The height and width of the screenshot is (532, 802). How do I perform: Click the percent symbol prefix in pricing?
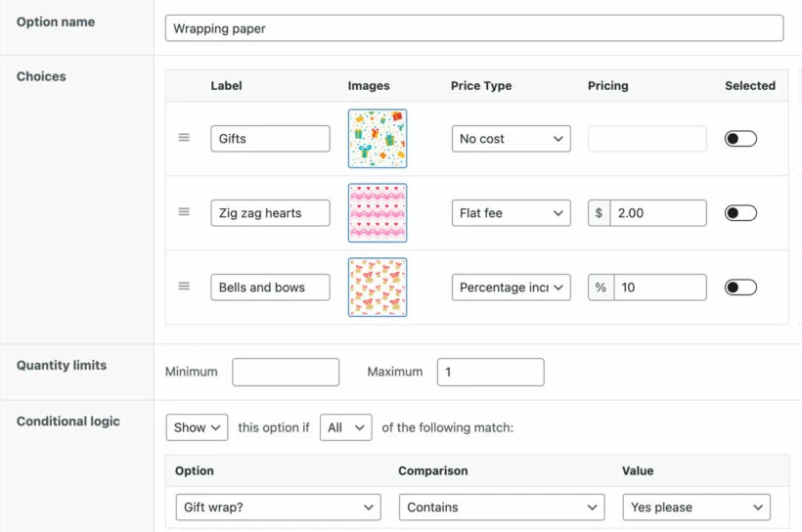601,288
